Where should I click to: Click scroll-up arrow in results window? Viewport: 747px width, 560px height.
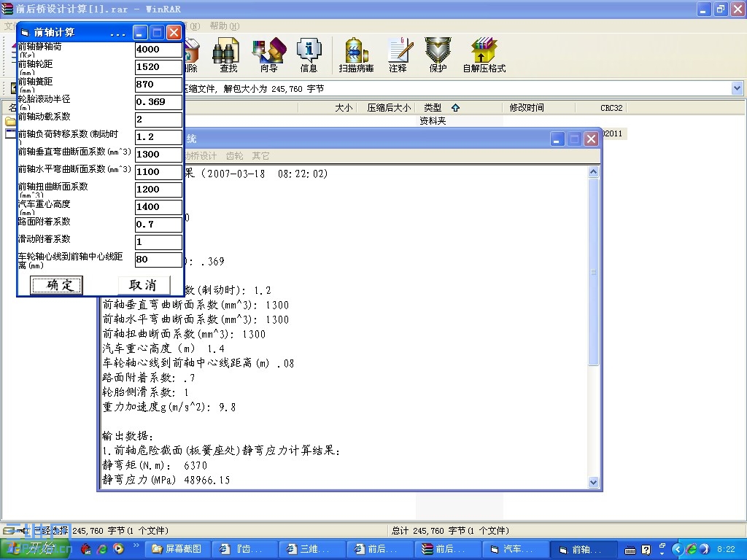tap(593, 172)
